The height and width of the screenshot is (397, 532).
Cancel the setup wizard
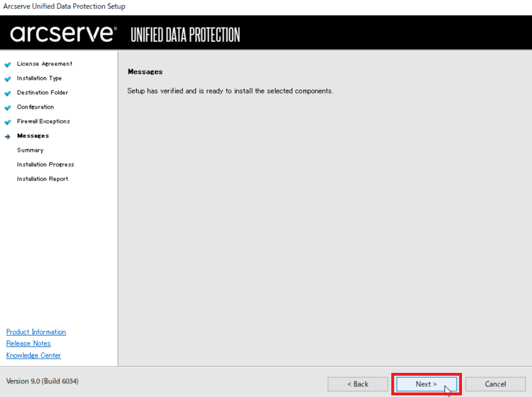coord(496,384)
